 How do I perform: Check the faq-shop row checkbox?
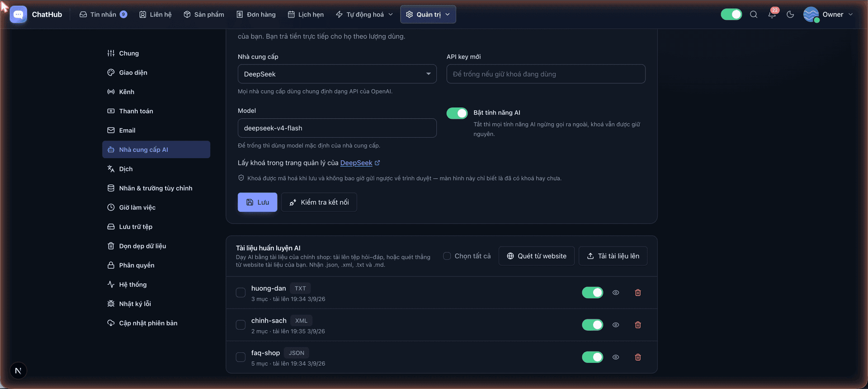(241, 357)
